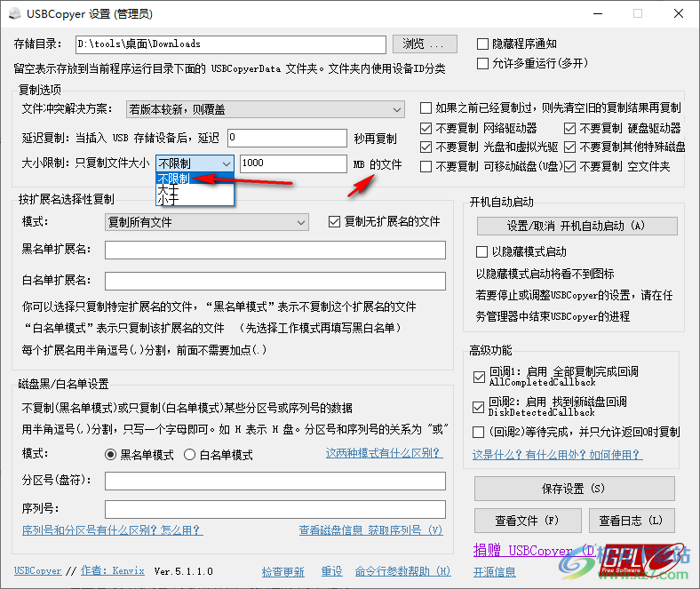The width and height of the screenshot is (700, 589).
Task: Uncheck 不要复制其他特殊磁盘 checkbox
Action: tap(569, 147)
